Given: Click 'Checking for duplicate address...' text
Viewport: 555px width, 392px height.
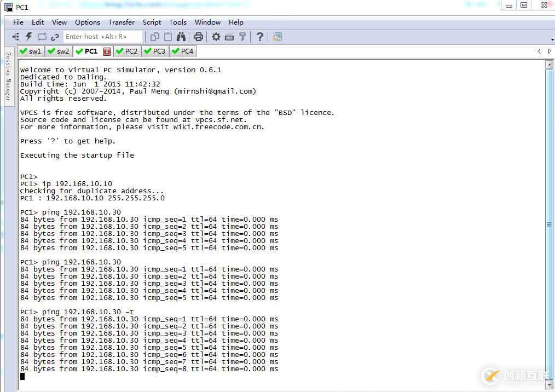Looking at the screenshot, I should [92, 191].
